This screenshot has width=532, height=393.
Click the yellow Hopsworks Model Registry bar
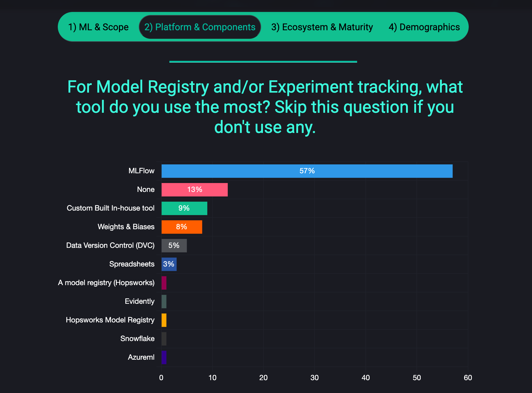(164, 320)
